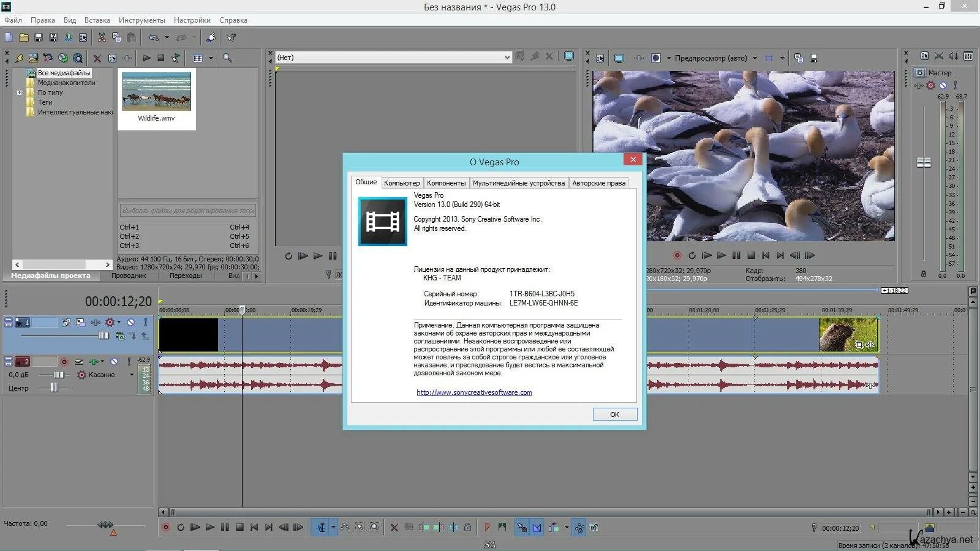The width and height of the screenshot is (980, 551).
Task: Toggle Split Screen View in video preview
Action: [x=656, y=58]
